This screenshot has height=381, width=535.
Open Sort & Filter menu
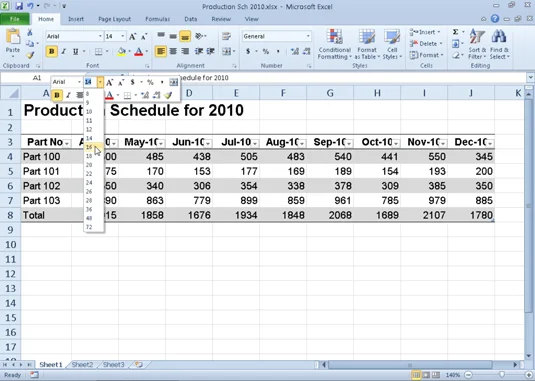[477, 44]
